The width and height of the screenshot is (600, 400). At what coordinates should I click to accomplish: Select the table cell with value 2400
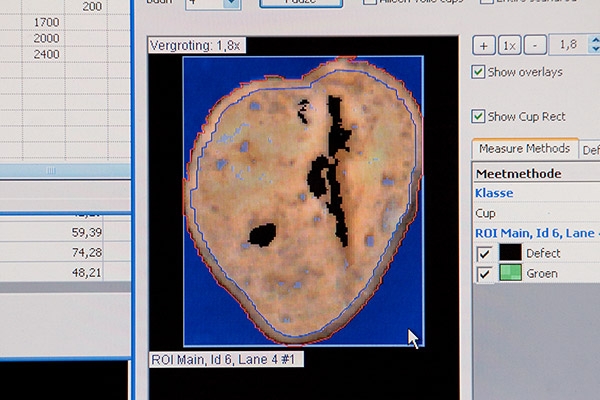(46, 53)
